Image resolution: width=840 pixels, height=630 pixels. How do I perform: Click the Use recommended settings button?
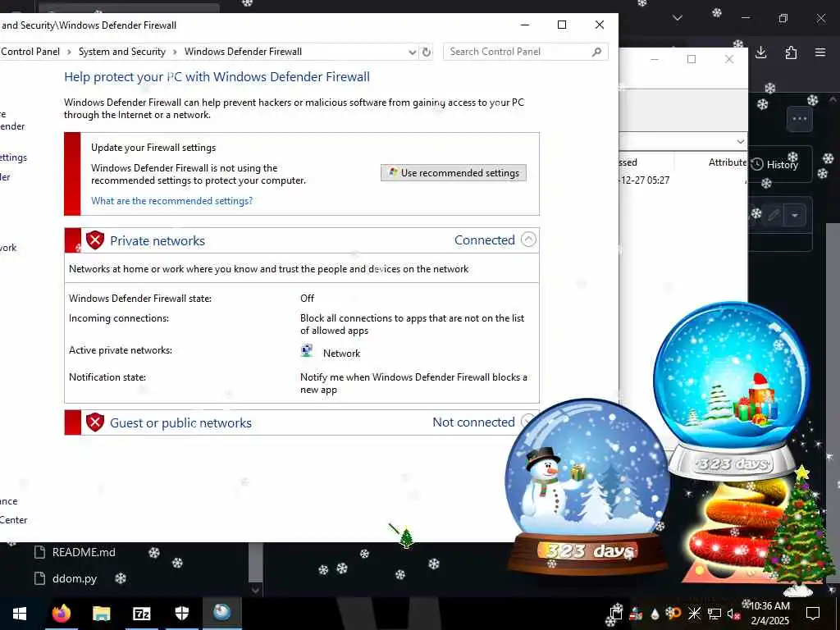click(x=453, y=172)
